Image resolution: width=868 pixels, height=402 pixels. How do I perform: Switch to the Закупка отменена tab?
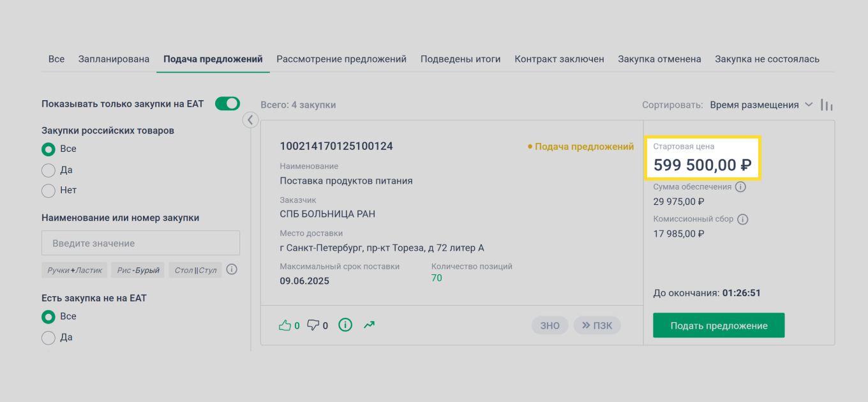[x=659, y=59]
